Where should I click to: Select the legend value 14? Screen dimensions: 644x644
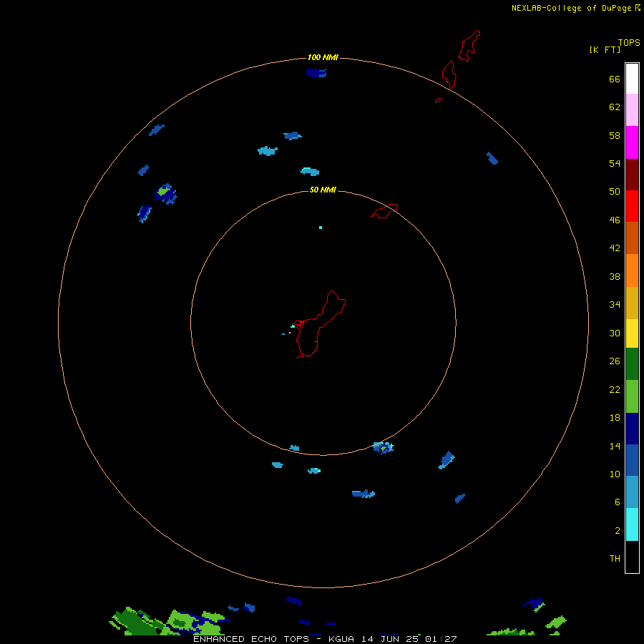click(615, 446)
